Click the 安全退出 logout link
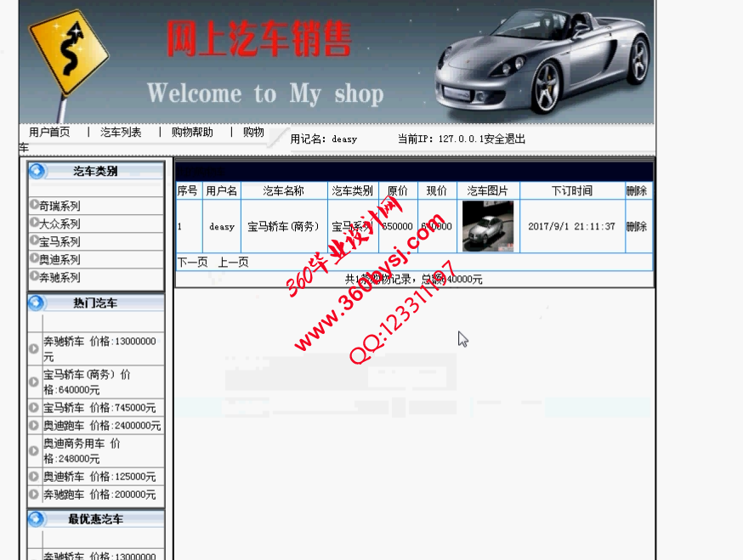The height and width of the screenshot is (560, 743). pyautogui.click(x=505, y=139)
